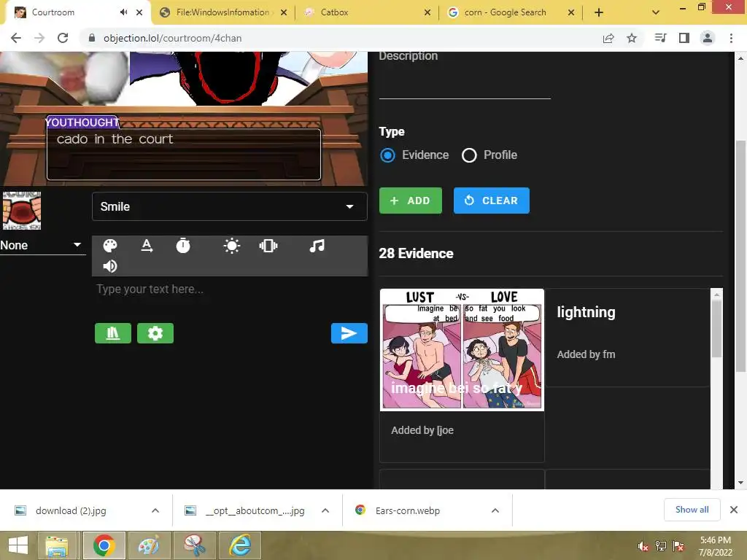The image size is (747, 560).
Task: Open the green court record book button
Action: click(x=113, y=333)
